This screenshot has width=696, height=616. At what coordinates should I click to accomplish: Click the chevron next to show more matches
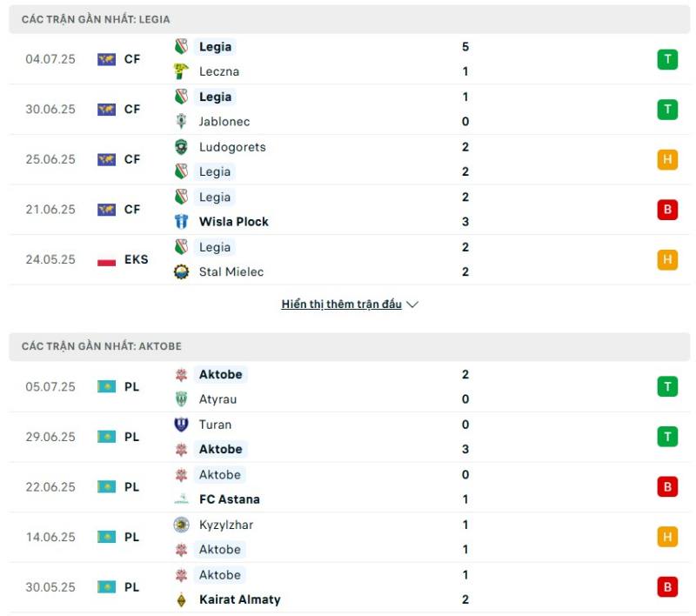coord(412,305)
